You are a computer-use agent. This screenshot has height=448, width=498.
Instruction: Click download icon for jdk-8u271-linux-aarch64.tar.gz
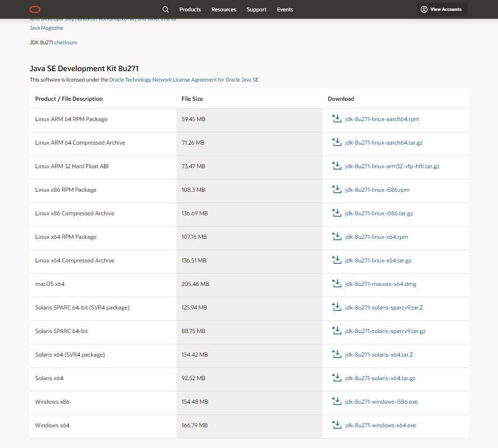[337, 142]
